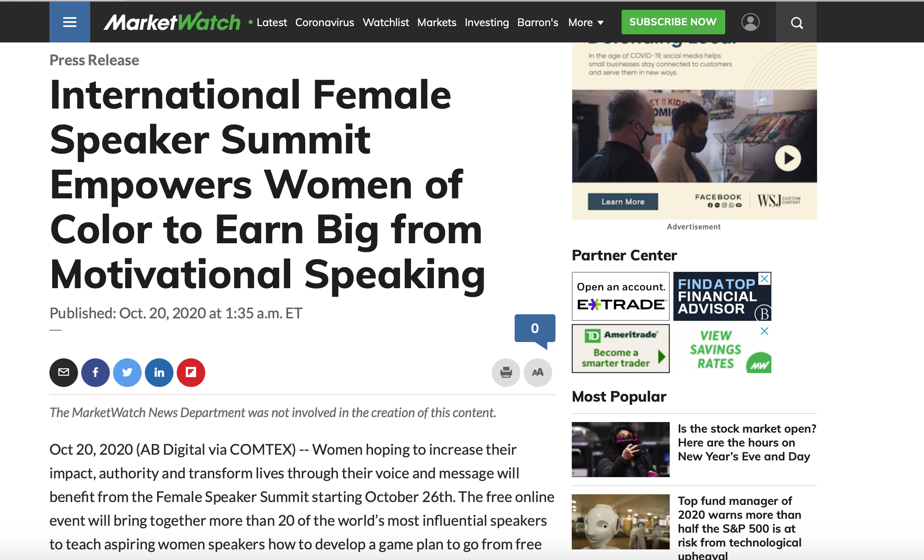Open the Barron's link
This screenshot has height=560, width=924.
538,22
